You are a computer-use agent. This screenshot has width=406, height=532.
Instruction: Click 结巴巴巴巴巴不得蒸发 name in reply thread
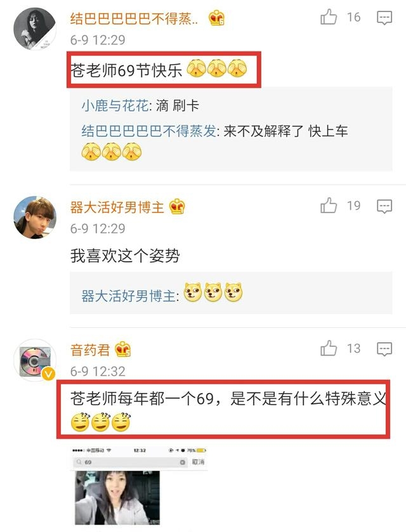pyautogui.click(x=148, y=131)
